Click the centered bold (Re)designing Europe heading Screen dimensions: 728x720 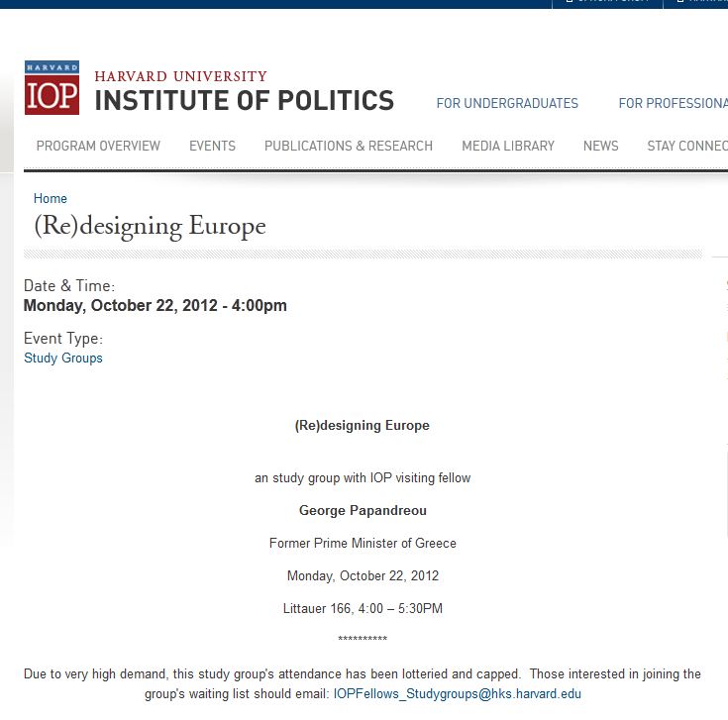click(x=363, y=426)
